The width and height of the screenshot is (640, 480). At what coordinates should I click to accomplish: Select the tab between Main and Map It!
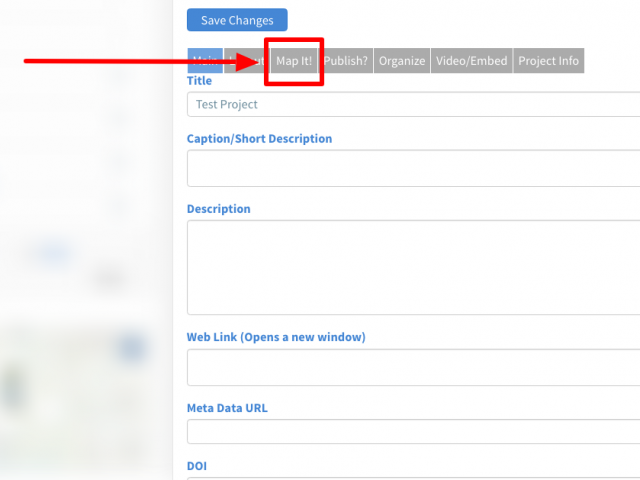(x=246, y=61)
